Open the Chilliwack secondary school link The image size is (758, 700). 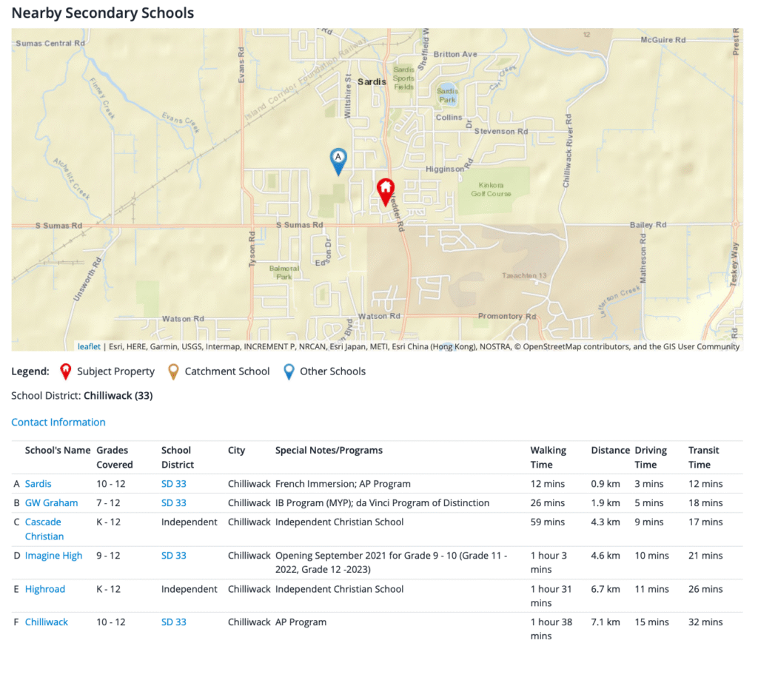point(47,622)
